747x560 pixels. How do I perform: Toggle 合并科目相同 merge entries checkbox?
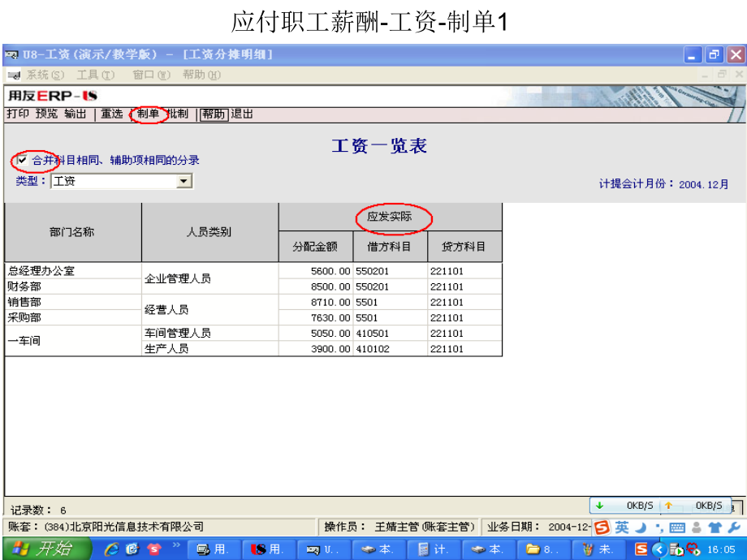pyautogui.click(x=21, y=160)
